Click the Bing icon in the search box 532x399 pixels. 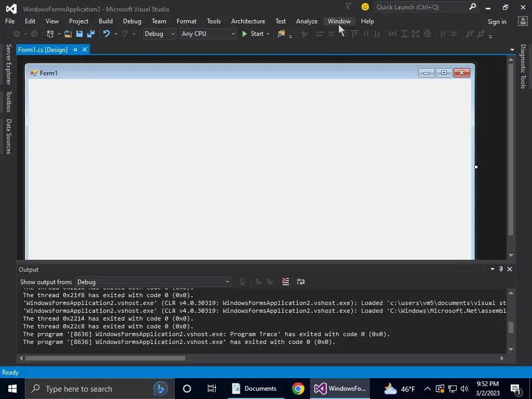point(161,389)
